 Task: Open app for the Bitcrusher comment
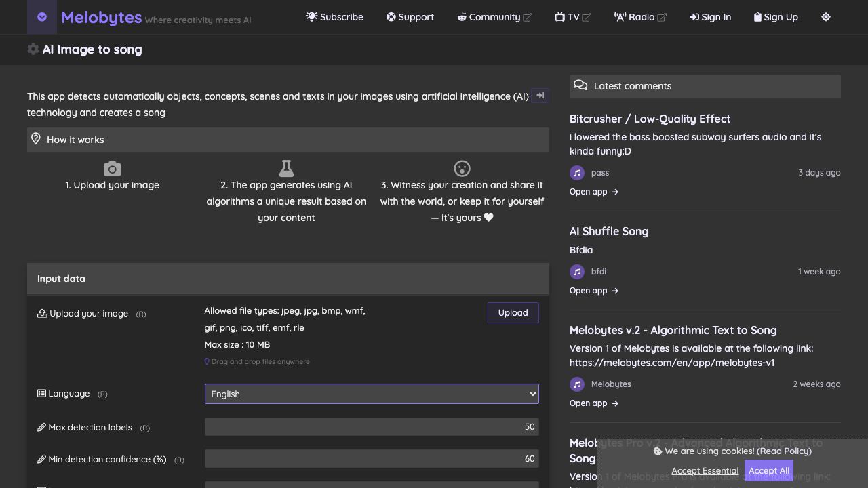594,192
